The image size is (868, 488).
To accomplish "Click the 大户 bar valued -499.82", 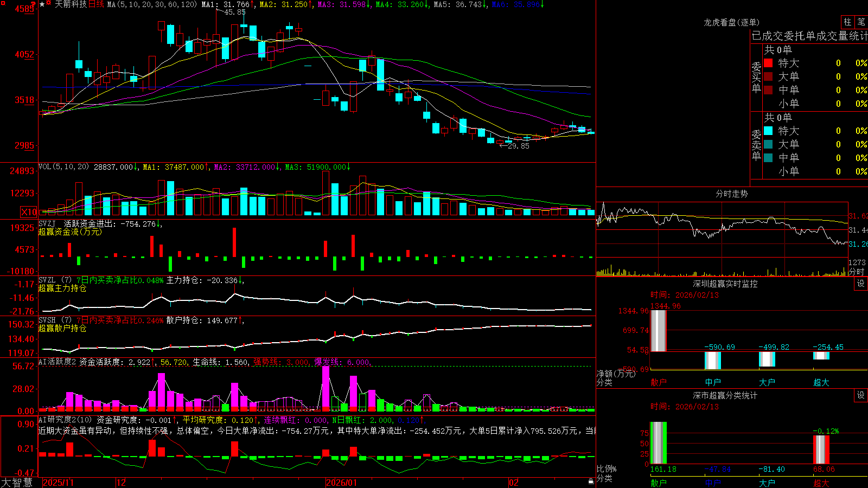I will point(767,359).
